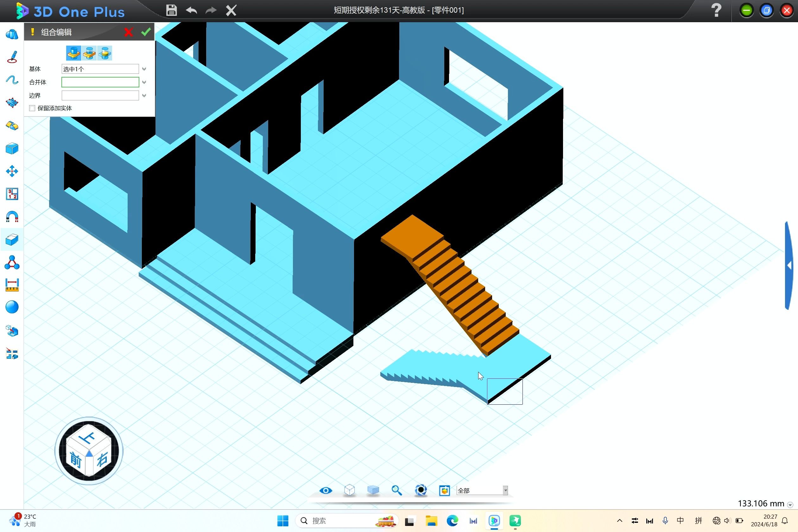
Task: Activate the move tool in sidebar
Action: pyautogui.click(x=12, y=171)
